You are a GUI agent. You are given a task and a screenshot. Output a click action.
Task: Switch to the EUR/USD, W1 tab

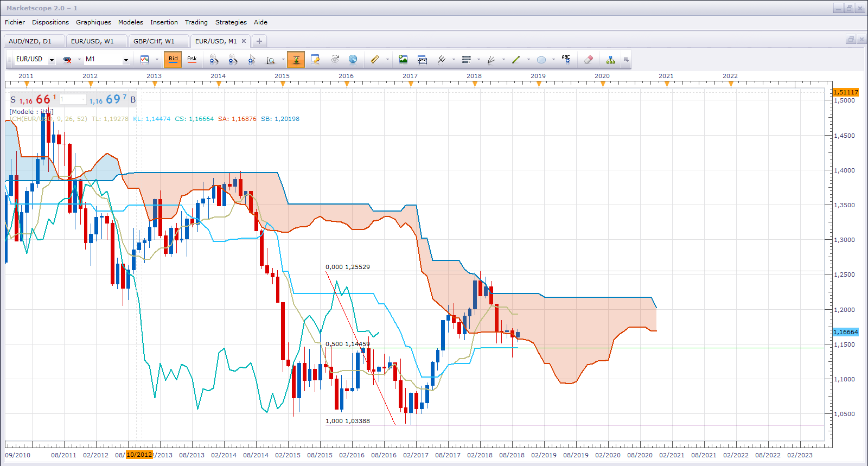pyautogui.click(x=97, y=41)
